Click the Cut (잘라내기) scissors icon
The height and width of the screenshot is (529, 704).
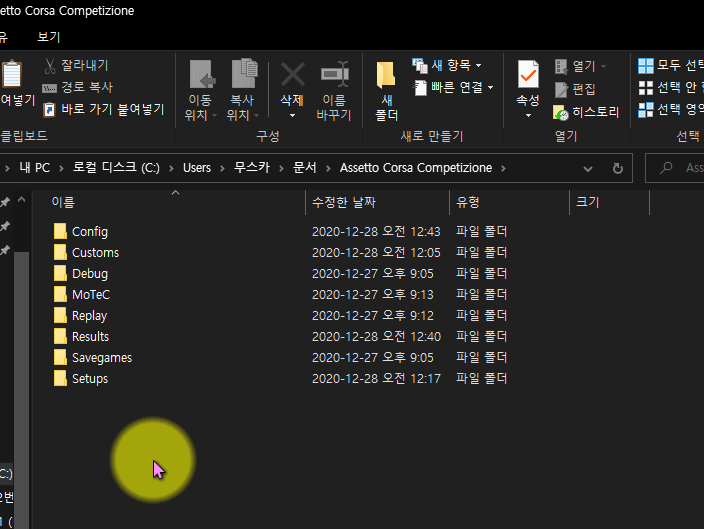coord(50,66)
